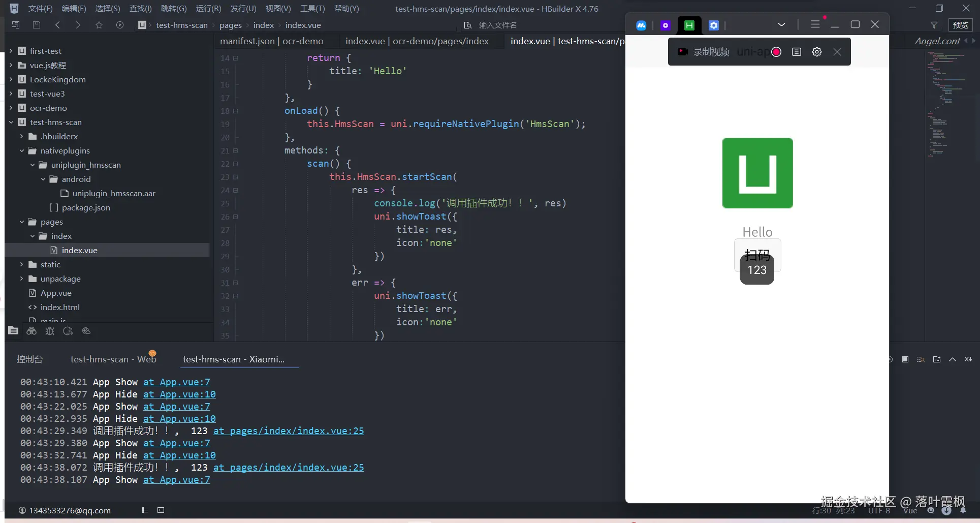The image size is (980, 523).
Task: Open link at App.vue:10 at 00:43:13.677
Action: coord(179,394)
